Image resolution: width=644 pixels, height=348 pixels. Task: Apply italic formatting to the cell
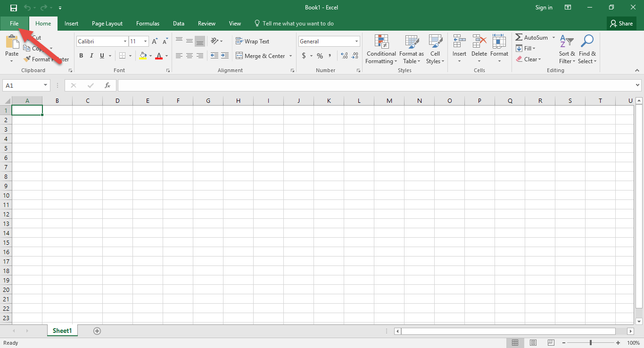(91, 55)
